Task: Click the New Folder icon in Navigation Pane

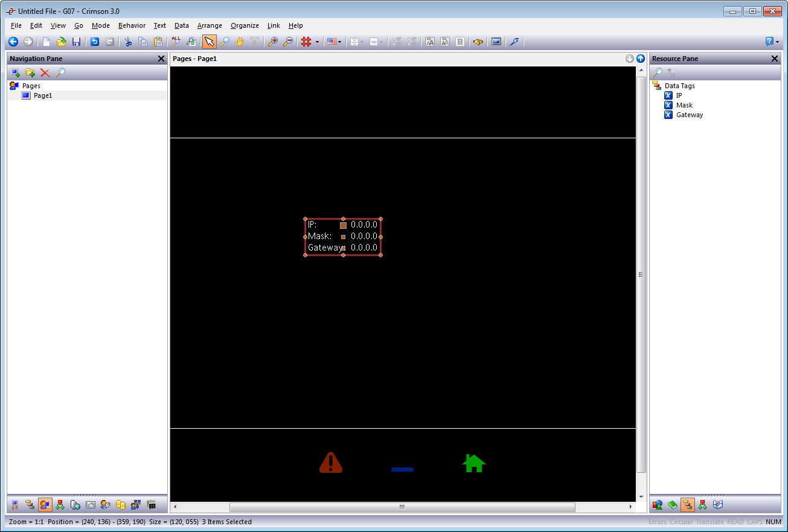Action: [30, 73]
